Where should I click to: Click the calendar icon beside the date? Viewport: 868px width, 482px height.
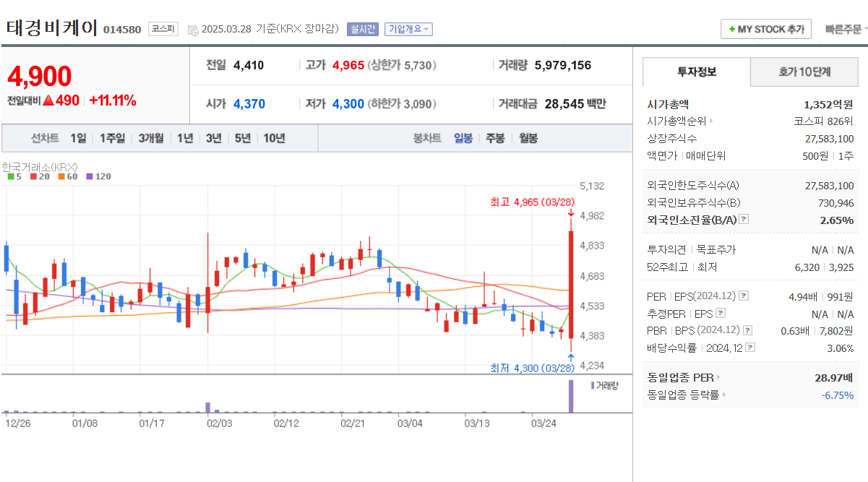tap(192, 30)
